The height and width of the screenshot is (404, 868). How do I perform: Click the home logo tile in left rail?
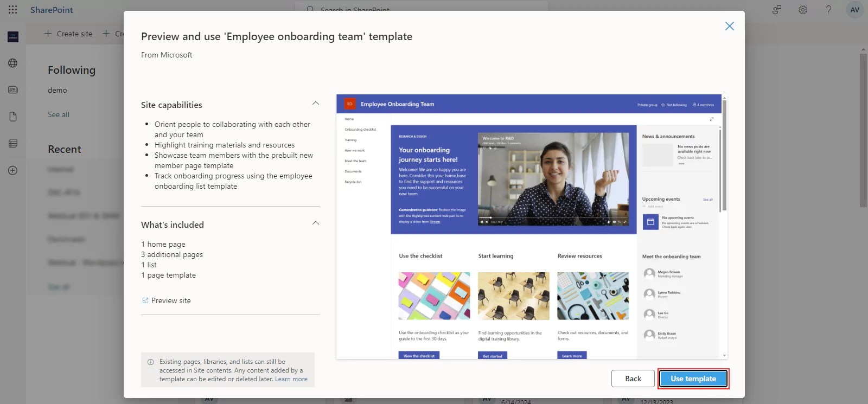click(x=13, y=36)
